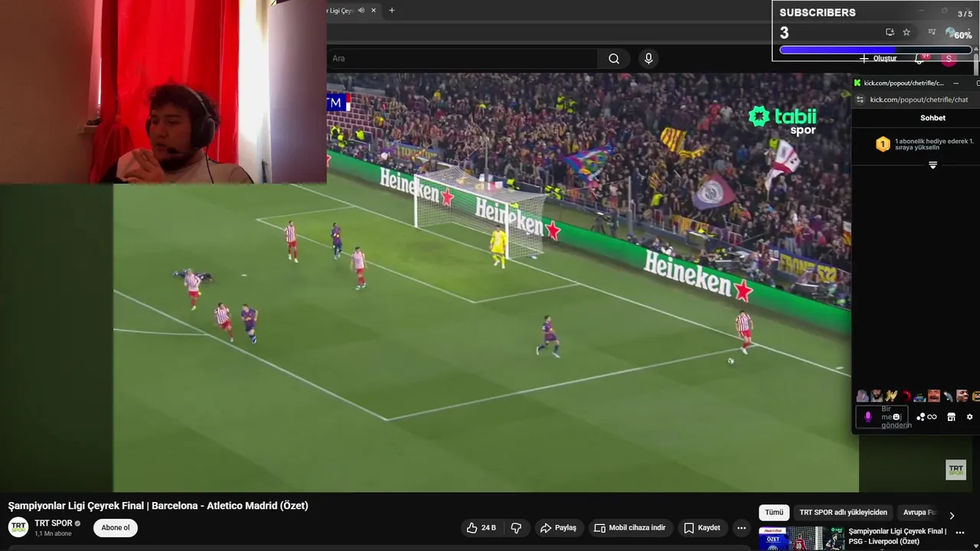Image resolution: width=980 pixels, height=551 pixels.
Task: Click the TRT SPOR watermark in player
Action: pos(955,470)
